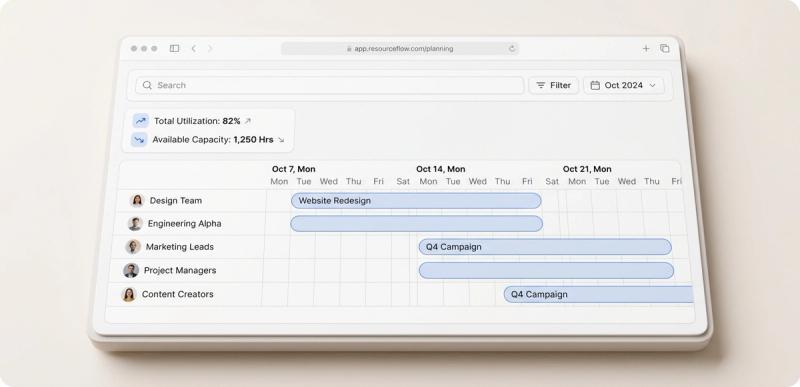The width and height of the screenshot is (800, 387).
Task: Open the Q4 Campaign bar for Content Creators
Action: [598, 294]
